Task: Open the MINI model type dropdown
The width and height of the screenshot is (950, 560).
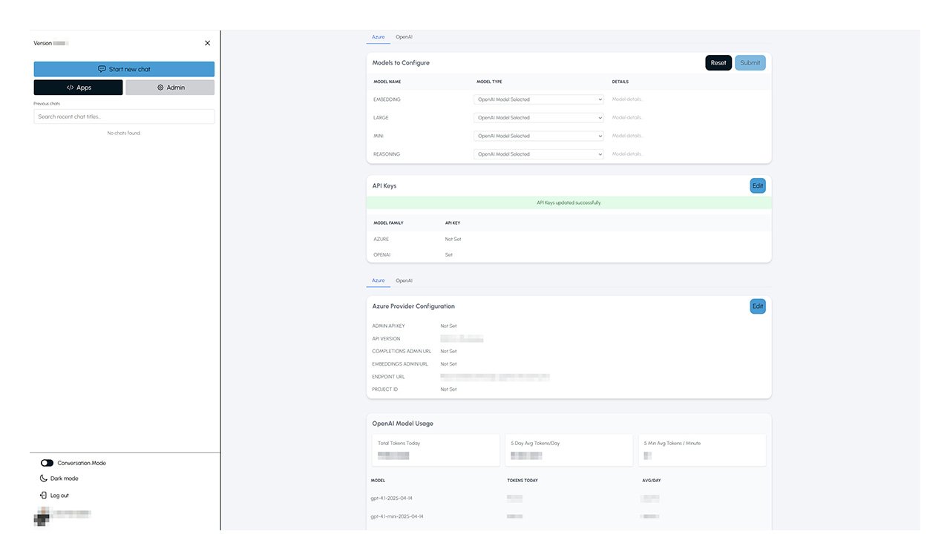Action: coord(539,136)
